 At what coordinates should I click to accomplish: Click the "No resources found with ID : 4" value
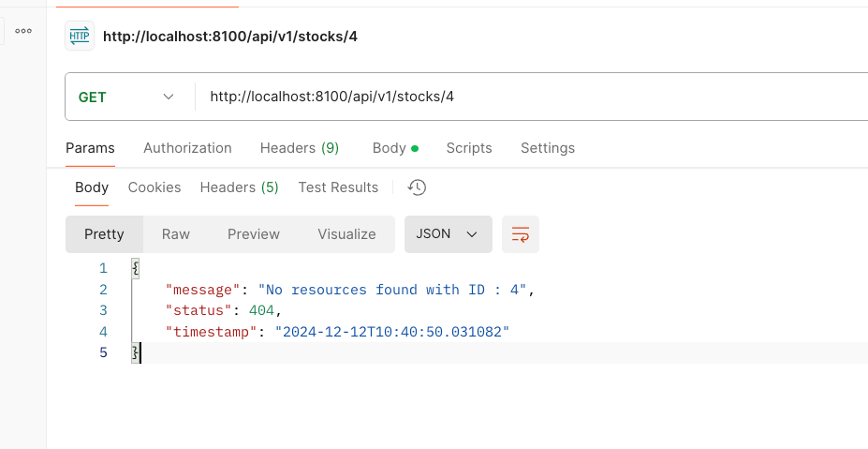[392, 290]
